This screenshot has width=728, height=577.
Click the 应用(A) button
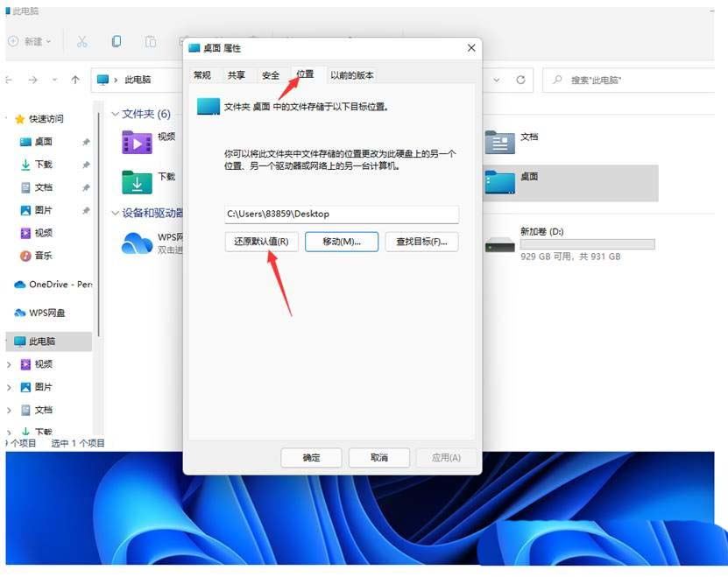tap(446, 458)
